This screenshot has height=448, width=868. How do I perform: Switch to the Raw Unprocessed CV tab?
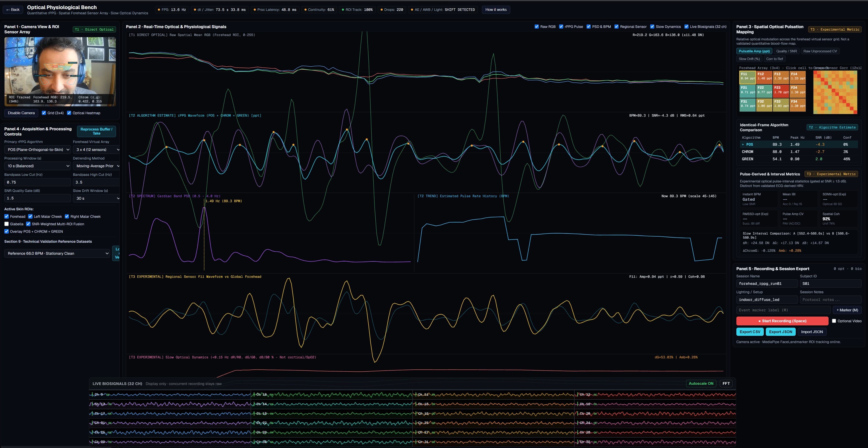click(x=820, y=51)
